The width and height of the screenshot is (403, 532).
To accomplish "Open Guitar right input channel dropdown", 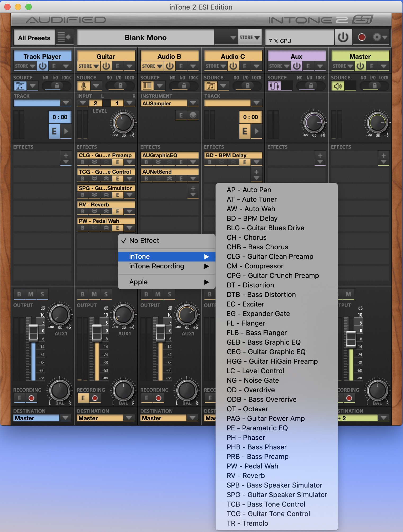I will pyautogui.click(x=129, y=103).
